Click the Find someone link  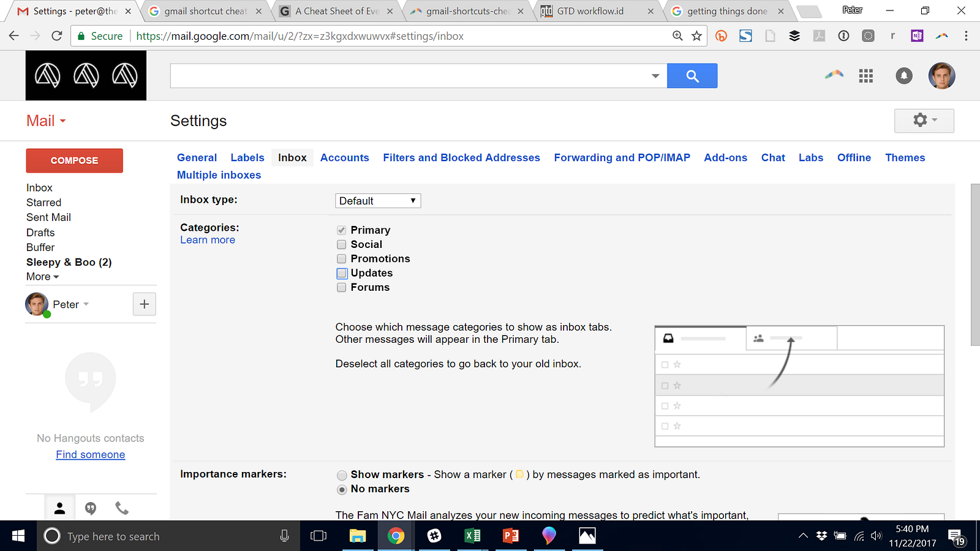pos(91,455)
